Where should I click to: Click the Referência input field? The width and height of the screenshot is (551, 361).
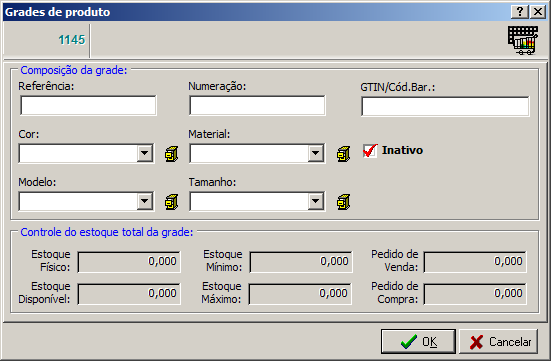pyautogui.click(x=88, y=105)
